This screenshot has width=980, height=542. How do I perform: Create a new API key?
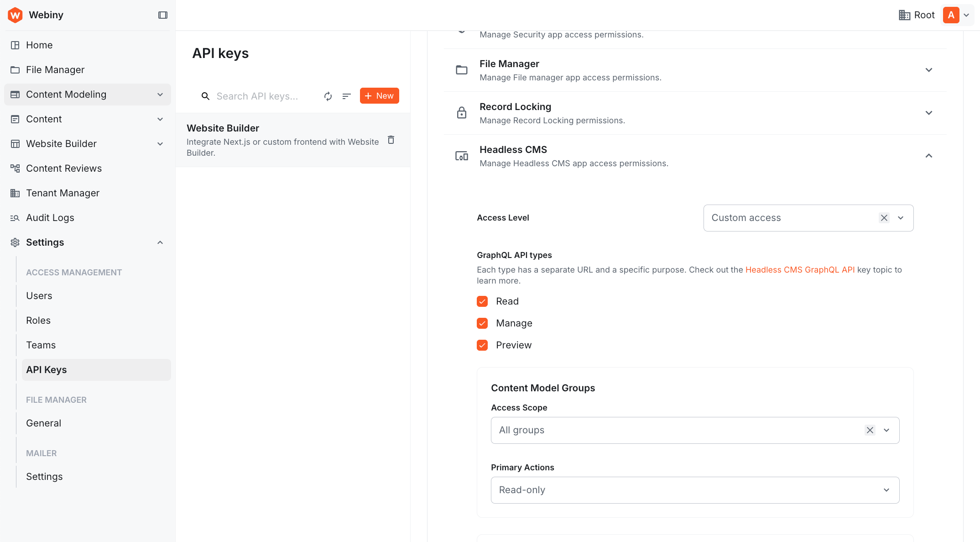379,95
